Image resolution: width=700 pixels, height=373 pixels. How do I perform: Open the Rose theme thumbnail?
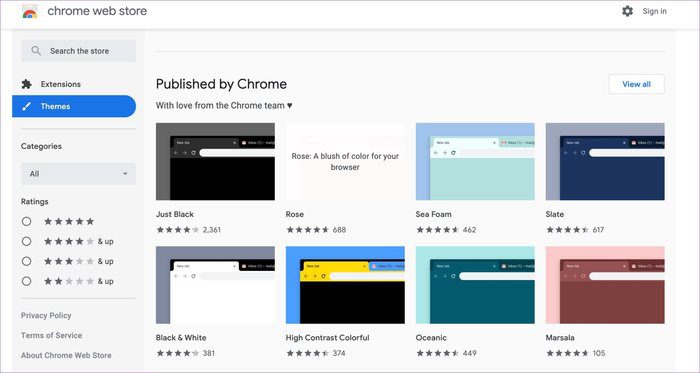[x=345, y=162]
